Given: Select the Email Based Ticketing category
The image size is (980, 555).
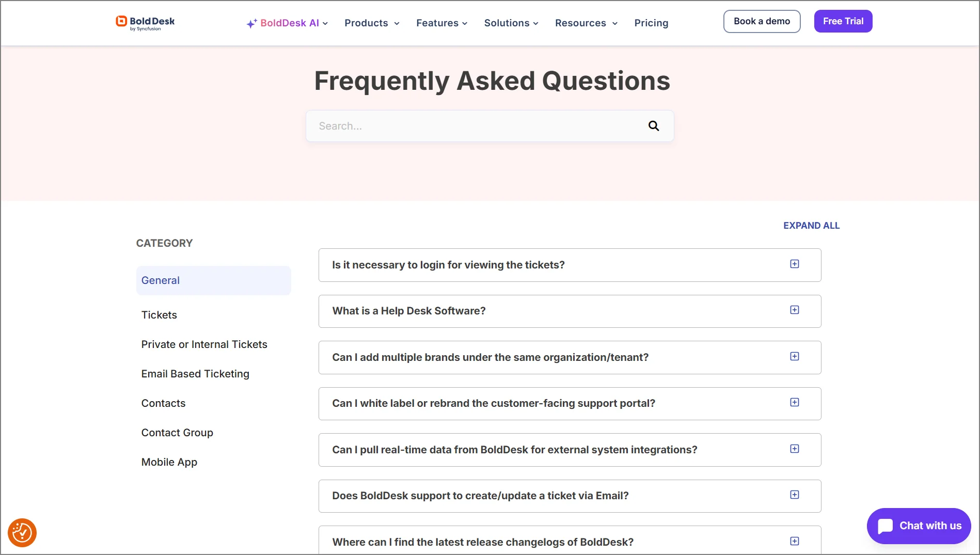Looking at the screenshot, I should coord(195,373).
